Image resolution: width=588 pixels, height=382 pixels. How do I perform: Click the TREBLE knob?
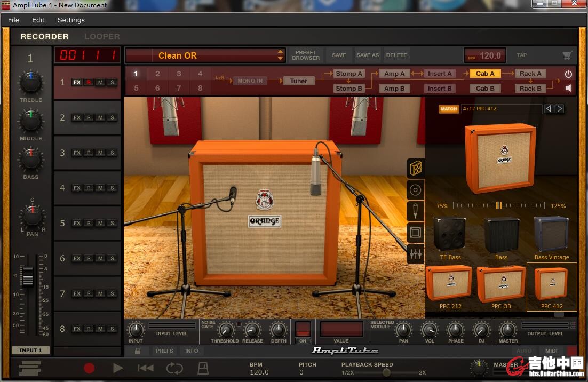tap(31, 82)
